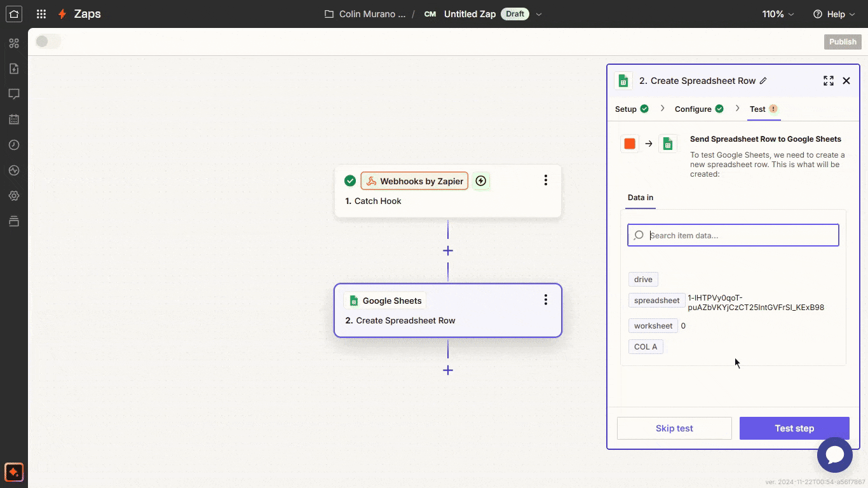Expand the step panel to fullscreen
The height and width of the screenshot is (488, 868).
(x=829, y=81)
